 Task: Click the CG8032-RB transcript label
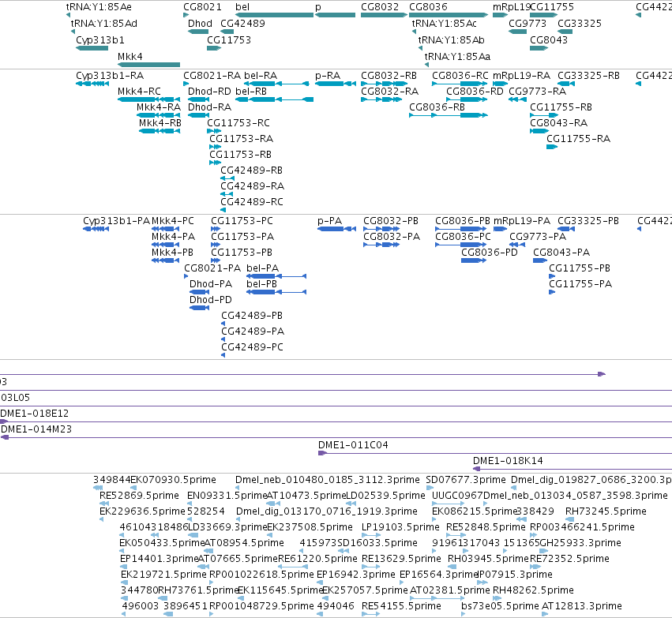click(389, 76)
